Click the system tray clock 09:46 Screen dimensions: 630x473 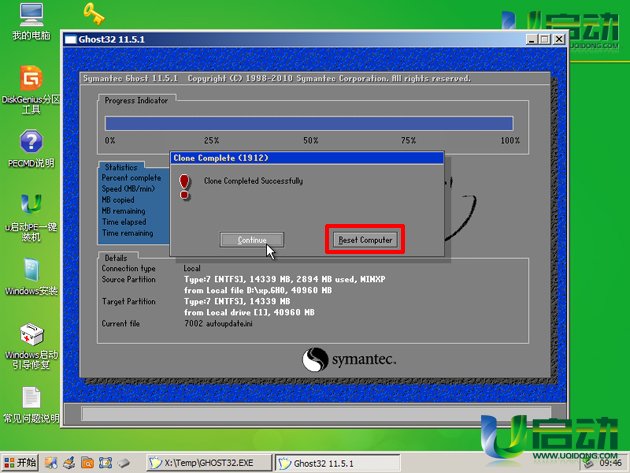pos(611,463)
